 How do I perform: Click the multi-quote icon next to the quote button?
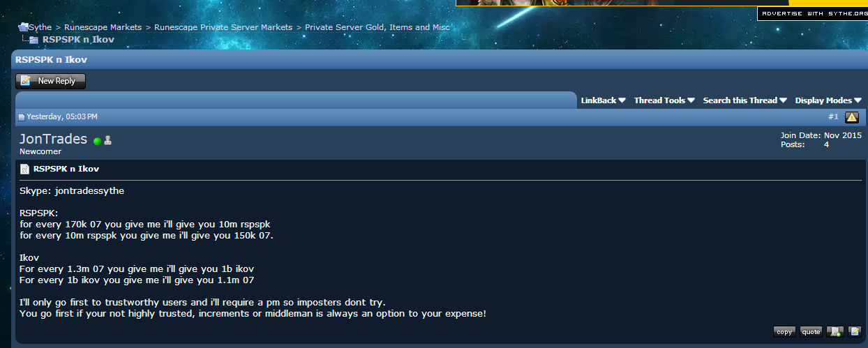(x=835, y=331)
